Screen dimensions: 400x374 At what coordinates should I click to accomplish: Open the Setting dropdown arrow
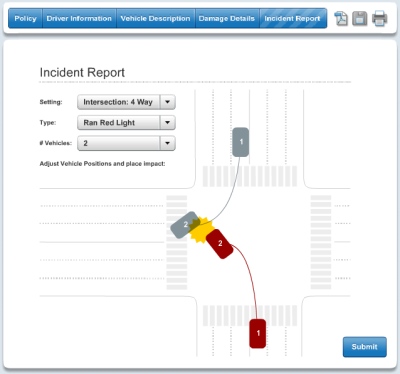pyautogui.click(x=168, y=102)
